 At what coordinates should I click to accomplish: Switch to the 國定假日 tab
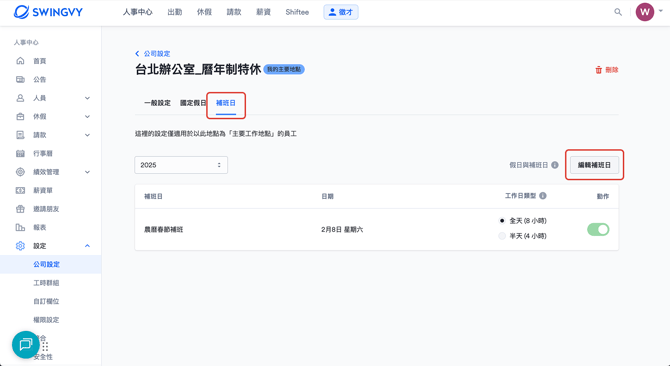coord(193,103)
